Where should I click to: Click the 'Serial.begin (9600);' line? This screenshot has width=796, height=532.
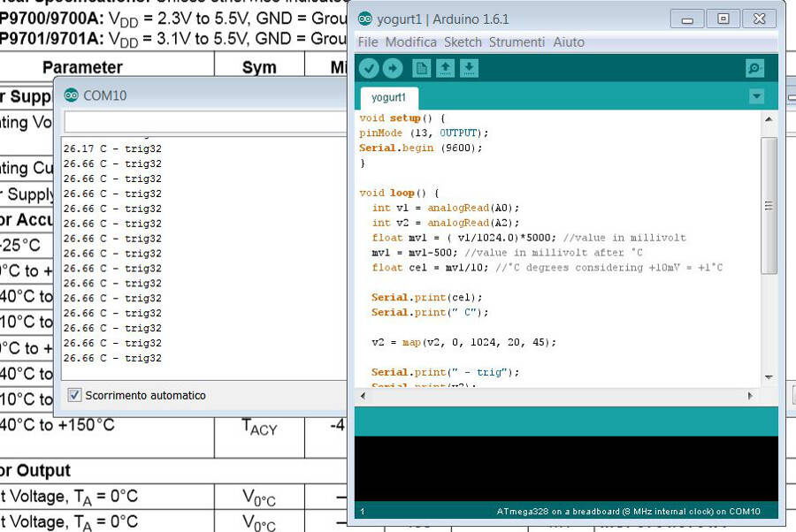[421, 148]
